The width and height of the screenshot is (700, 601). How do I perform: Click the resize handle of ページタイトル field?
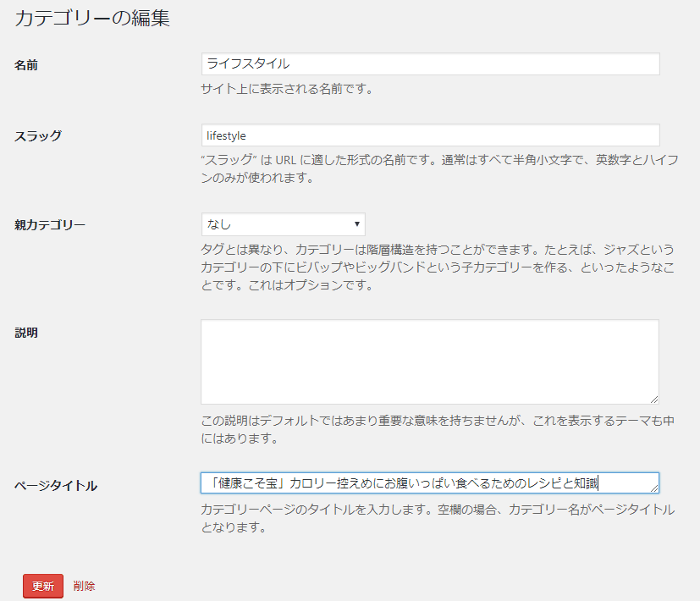[x=653, y=488]
